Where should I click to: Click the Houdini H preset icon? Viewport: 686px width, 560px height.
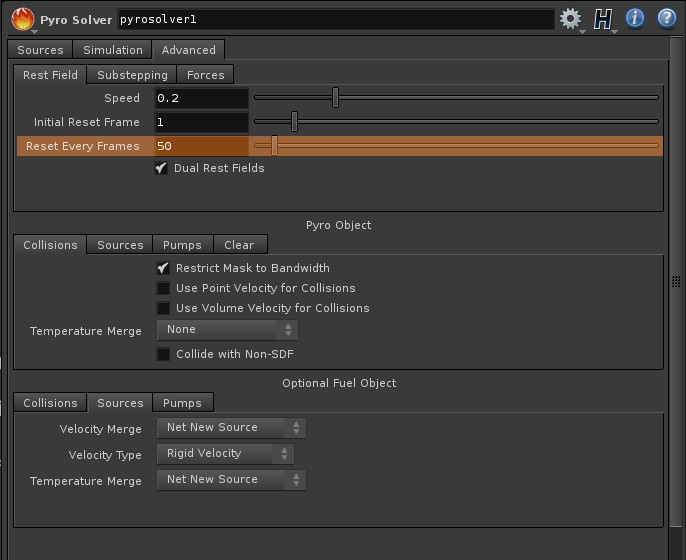click(x=602, y=19)
